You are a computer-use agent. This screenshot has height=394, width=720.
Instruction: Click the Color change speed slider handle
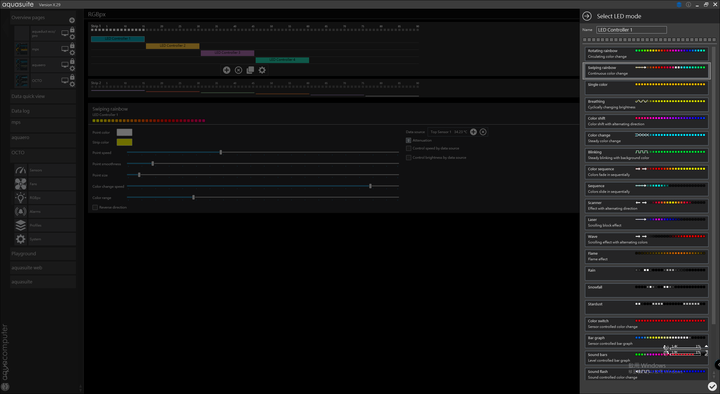(x=371, y=186)
